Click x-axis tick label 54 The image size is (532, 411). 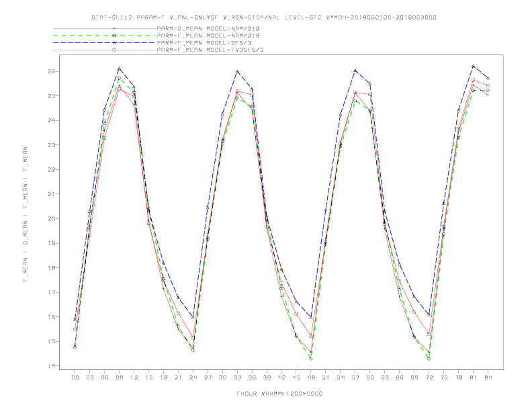[341, 377]
